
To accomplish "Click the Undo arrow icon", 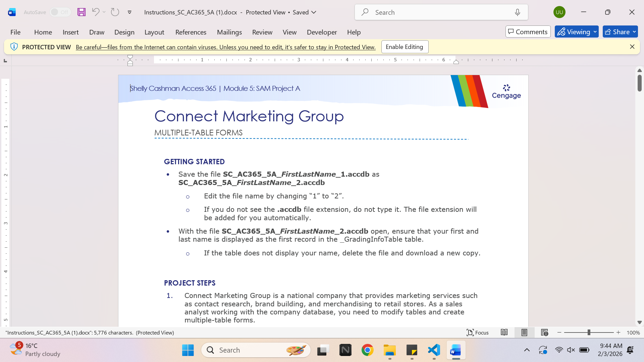I will pyautogui.click(x=96, y=12).
